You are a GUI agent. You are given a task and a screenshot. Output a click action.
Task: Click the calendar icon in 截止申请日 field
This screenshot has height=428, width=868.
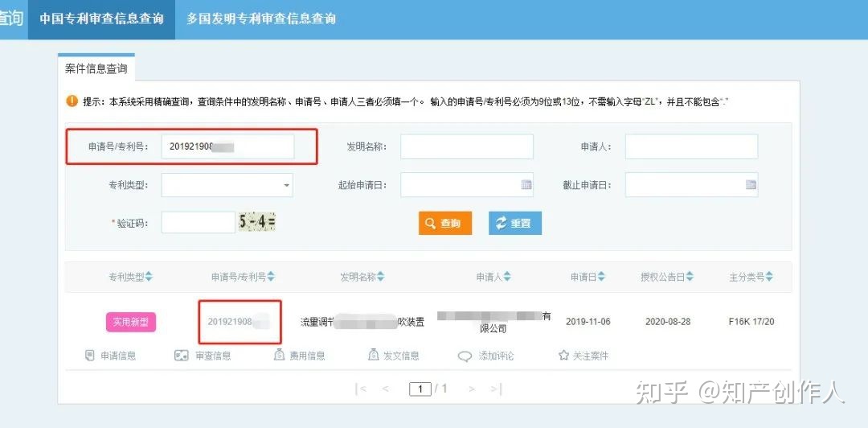coord(751,185)
